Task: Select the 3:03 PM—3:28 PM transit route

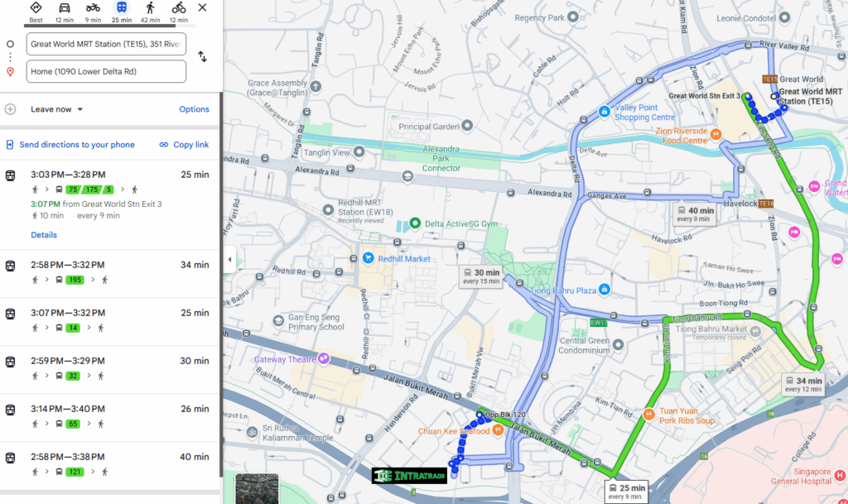Action: click(x=109, y=204)
